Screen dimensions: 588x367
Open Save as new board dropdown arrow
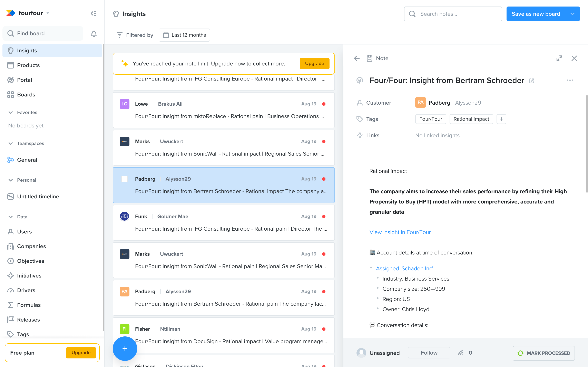click(572, 14)
